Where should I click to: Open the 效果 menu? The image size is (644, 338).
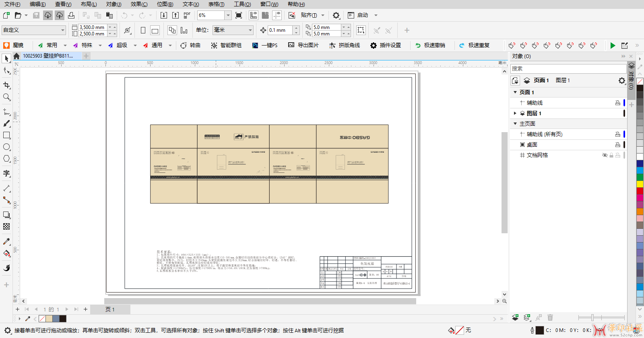139,4
